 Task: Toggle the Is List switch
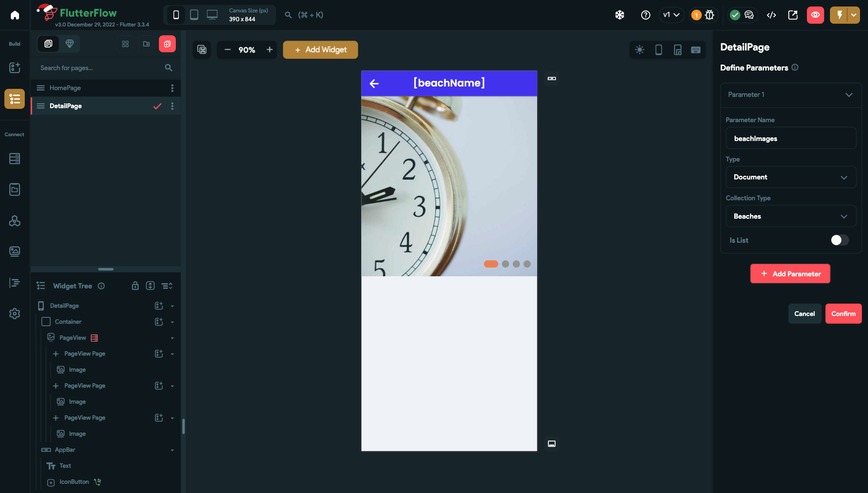839,240
